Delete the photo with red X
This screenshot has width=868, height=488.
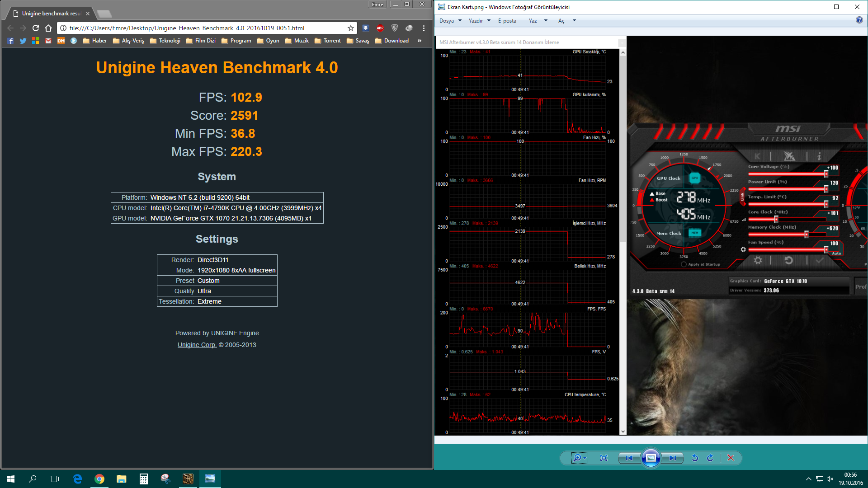click(x=731, y=458)
